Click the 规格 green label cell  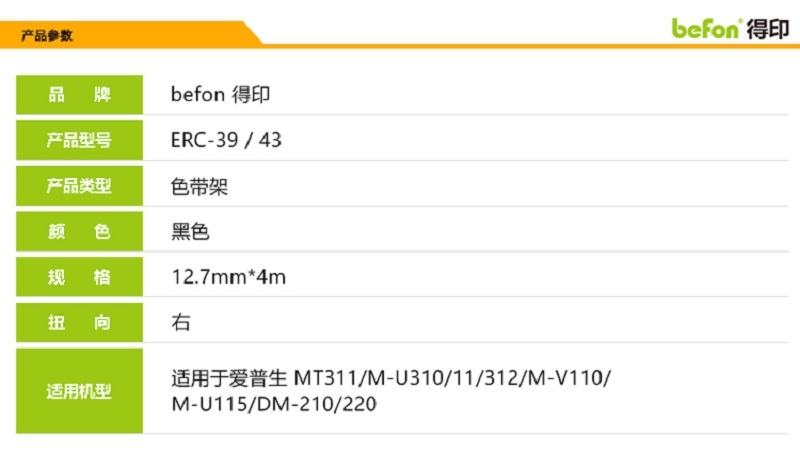(80, 277)
